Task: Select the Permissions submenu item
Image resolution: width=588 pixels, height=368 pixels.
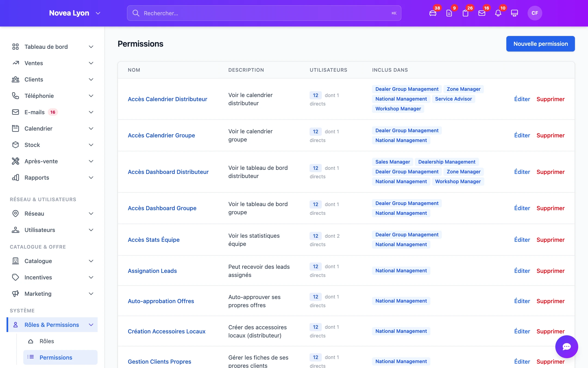Action: point(60,357)
